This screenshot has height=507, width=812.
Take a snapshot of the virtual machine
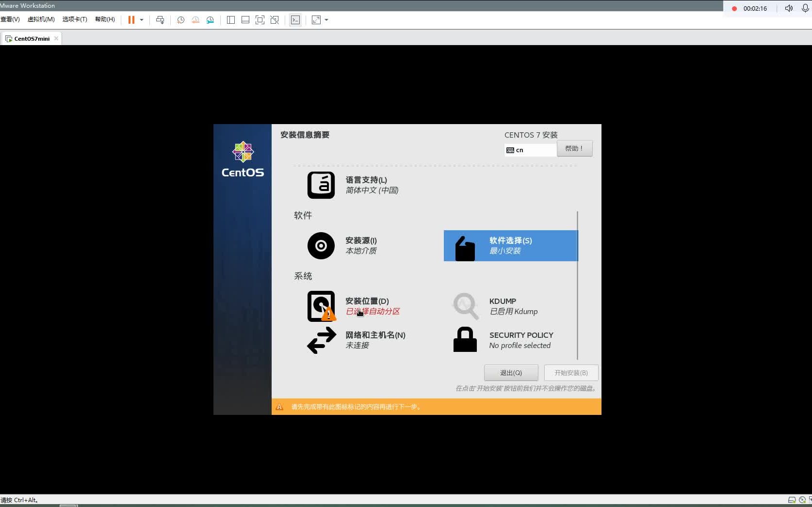pos(180,20)
